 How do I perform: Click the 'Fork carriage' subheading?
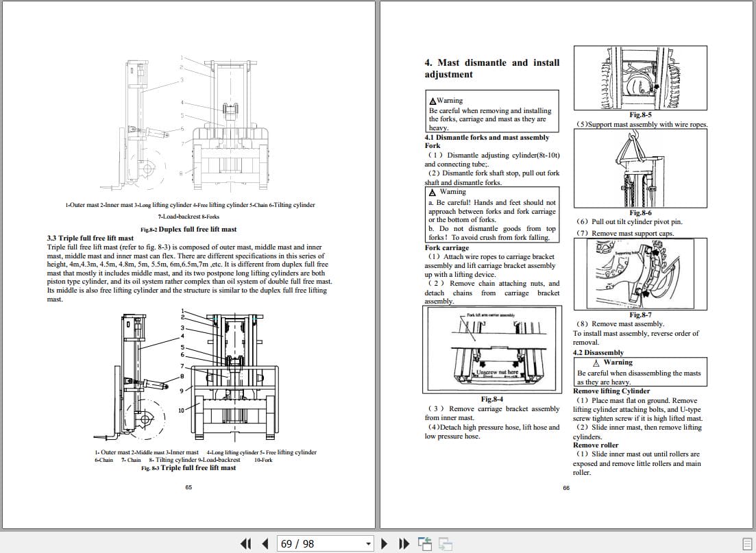pyautogui.click(x=446, y=248)
